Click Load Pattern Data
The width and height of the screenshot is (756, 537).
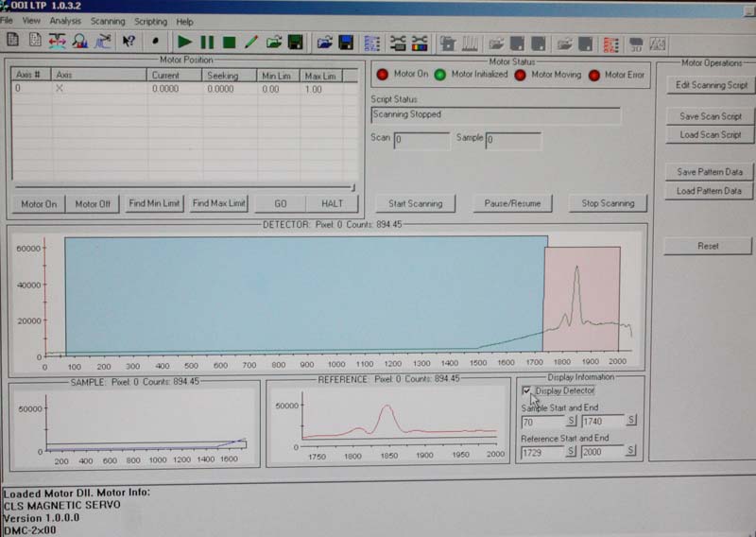click(709, 191)
